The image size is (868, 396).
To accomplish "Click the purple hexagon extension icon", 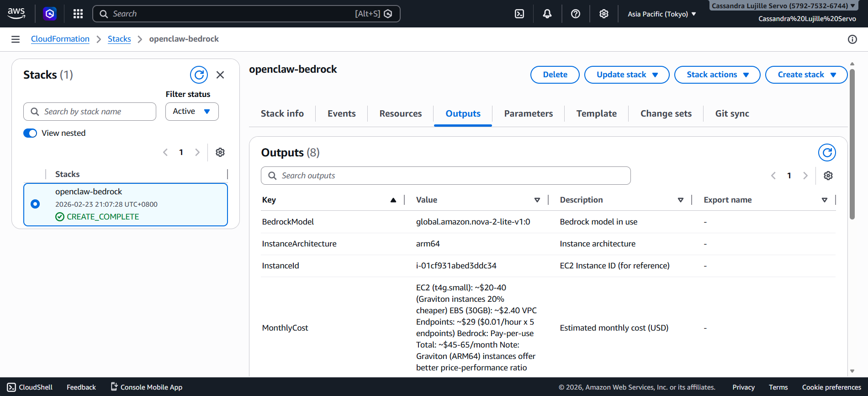I will point(50,14).
